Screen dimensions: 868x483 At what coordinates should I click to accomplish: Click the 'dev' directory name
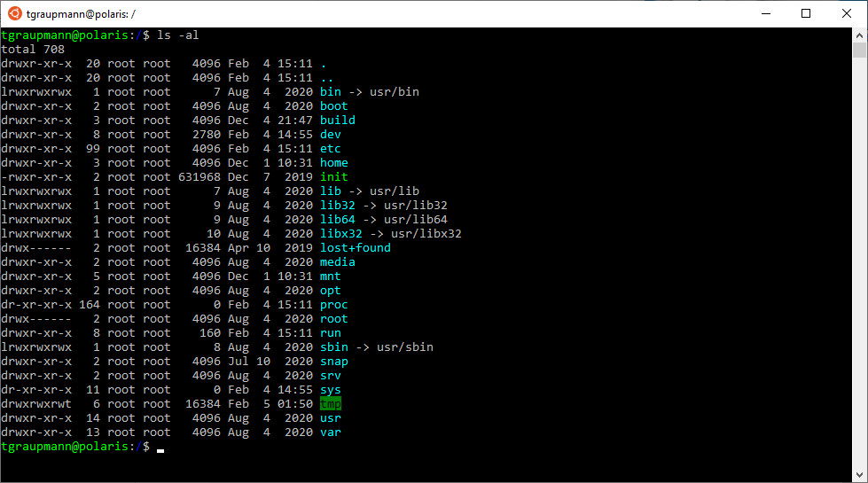pos(331,135)
